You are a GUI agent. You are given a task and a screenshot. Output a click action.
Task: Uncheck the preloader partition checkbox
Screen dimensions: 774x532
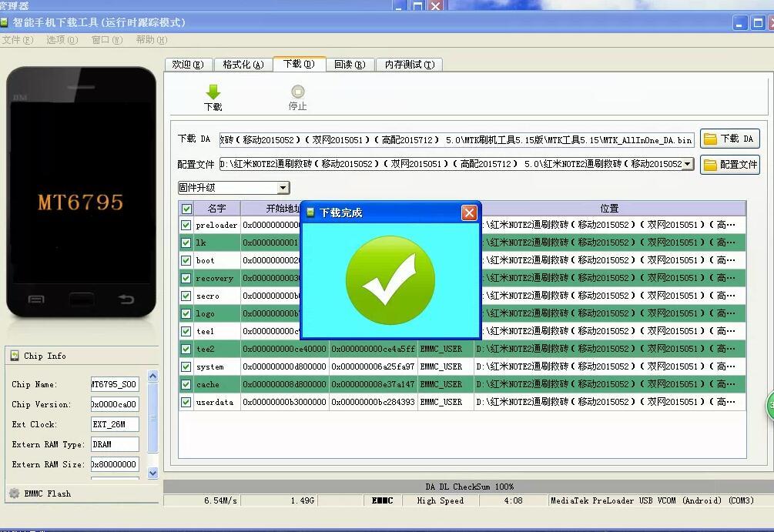(186, 225)
